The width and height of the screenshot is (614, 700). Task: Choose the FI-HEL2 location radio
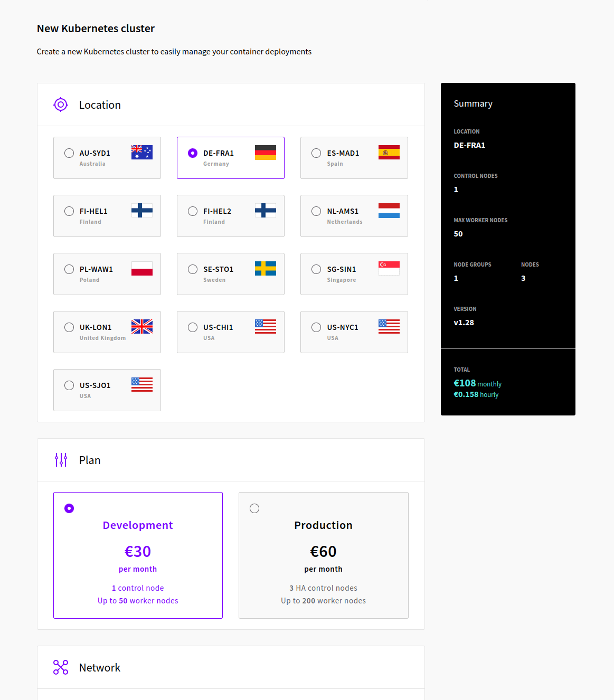coord(193,211)
